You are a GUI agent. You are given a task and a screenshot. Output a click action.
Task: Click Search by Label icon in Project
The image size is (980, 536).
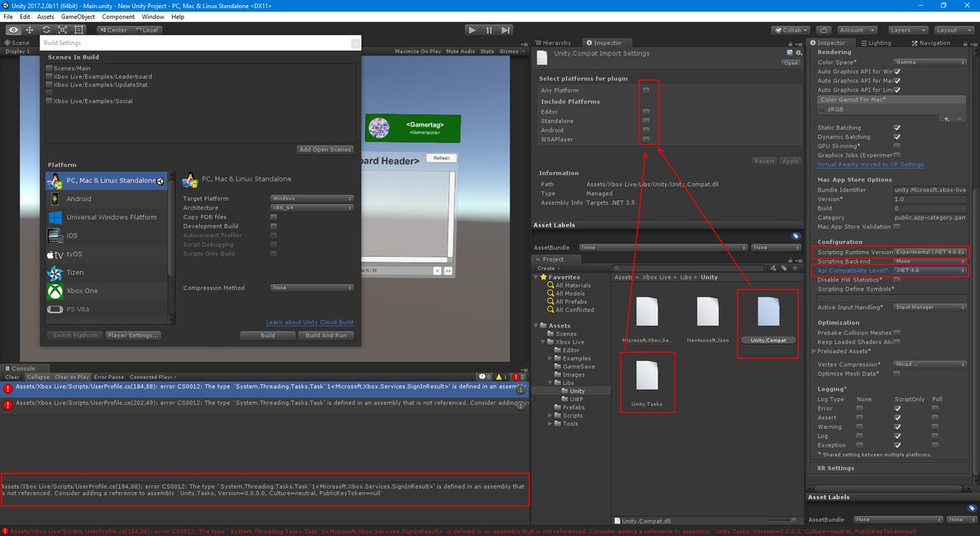pyautogui.click(x=785, y=267)
